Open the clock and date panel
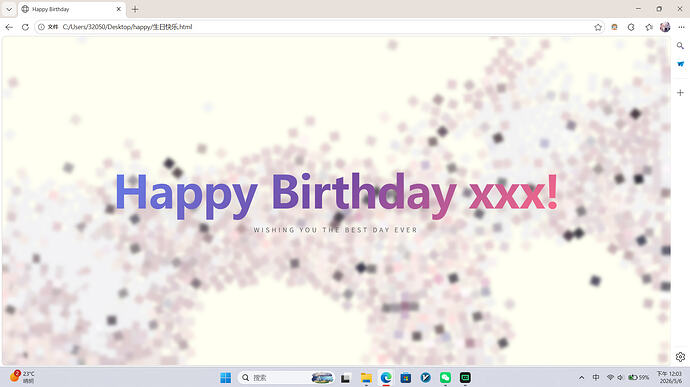Viewport: 690px width, 387px height. [669, 377]
